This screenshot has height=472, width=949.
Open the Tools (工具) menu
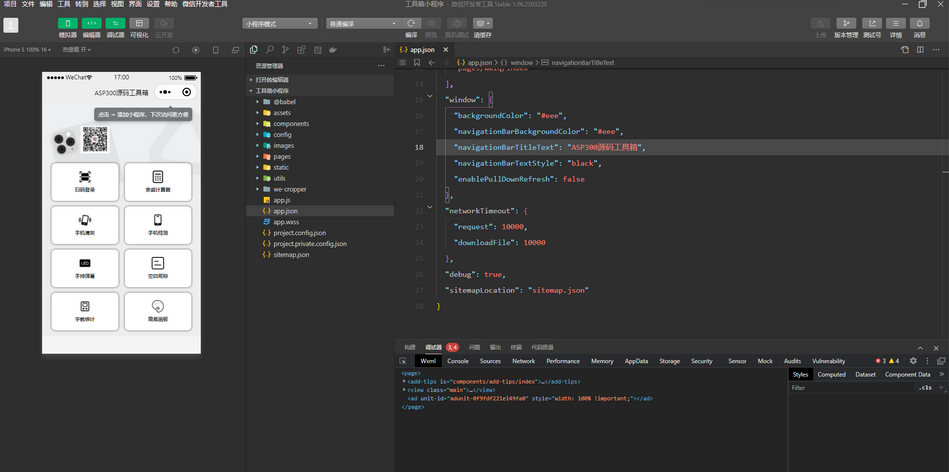click(x=64, y=4)
